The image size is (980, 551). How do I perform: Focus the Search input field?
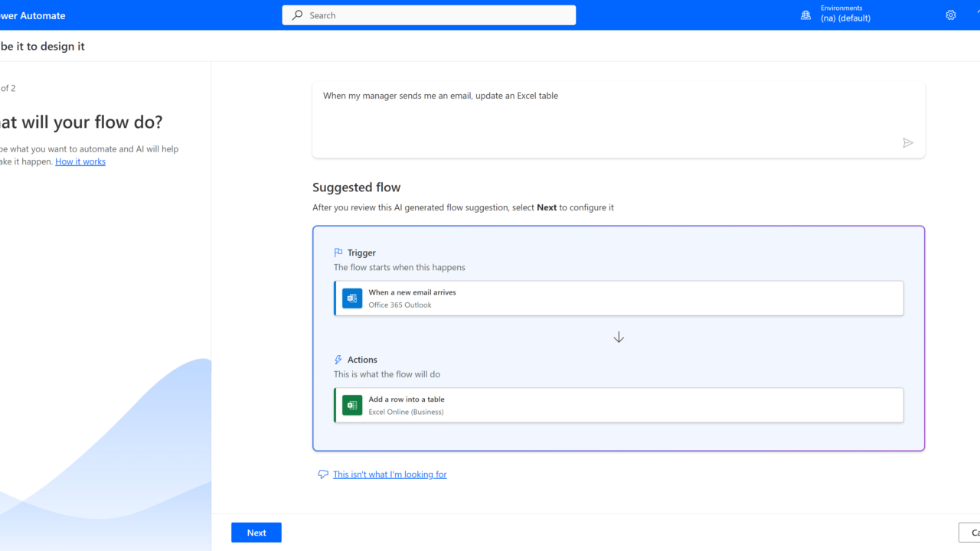[x=436, y=15]
